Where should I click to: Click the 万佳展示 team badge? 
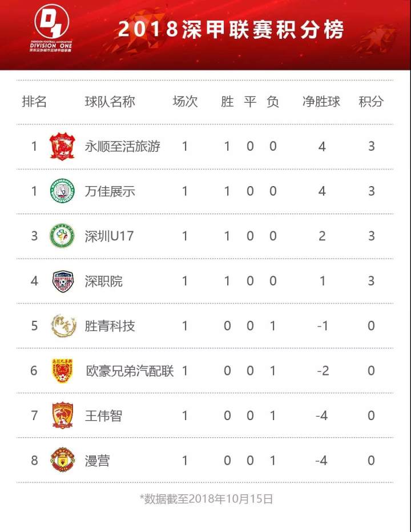(62, 191)
